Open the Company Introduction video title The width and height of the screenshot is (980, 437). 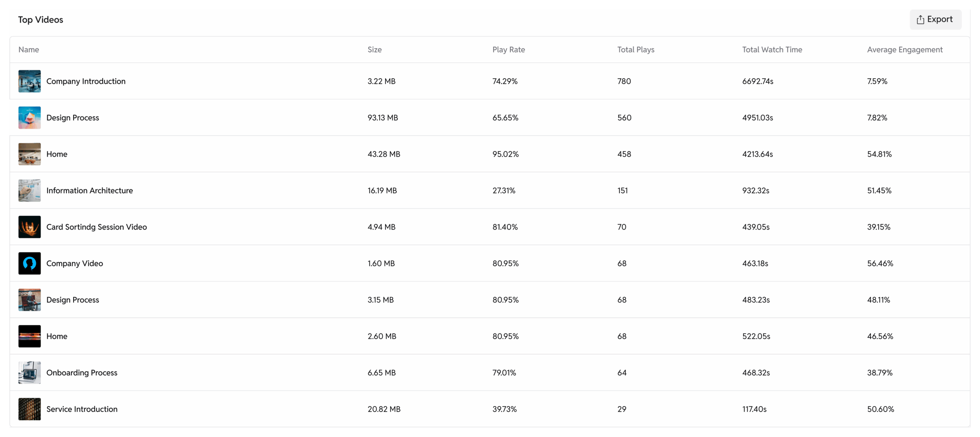point(86,81)
